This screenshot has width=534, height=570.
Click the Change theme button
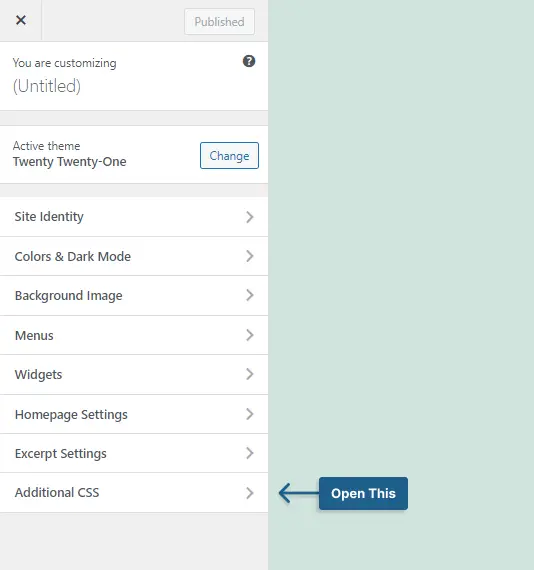pyautogui.click(x=229, y=156)
